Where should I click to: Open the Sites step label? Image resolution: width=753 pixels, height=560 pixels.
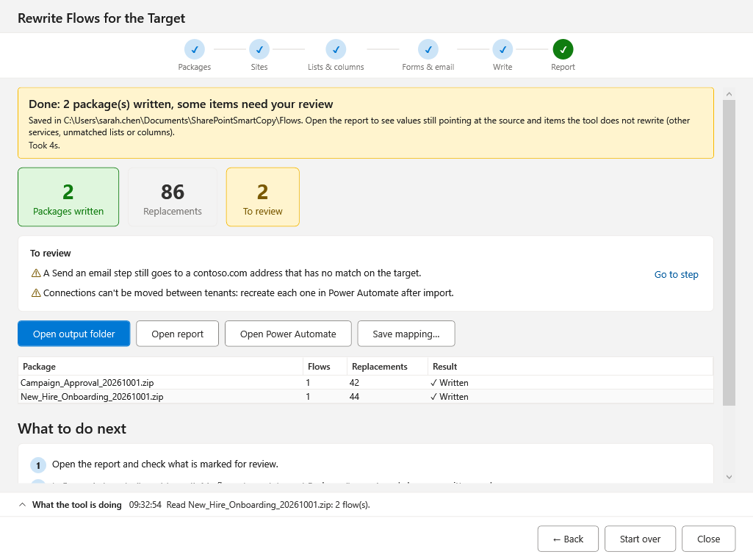pos(259,67)
